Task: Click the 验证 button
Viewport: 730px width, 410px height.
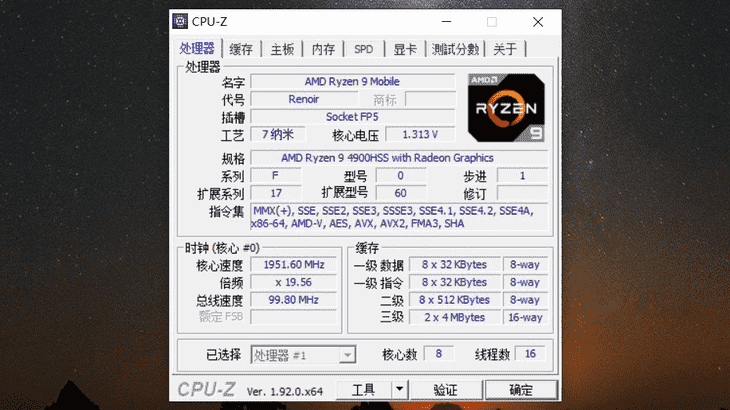Action: (x=446, y=390)
